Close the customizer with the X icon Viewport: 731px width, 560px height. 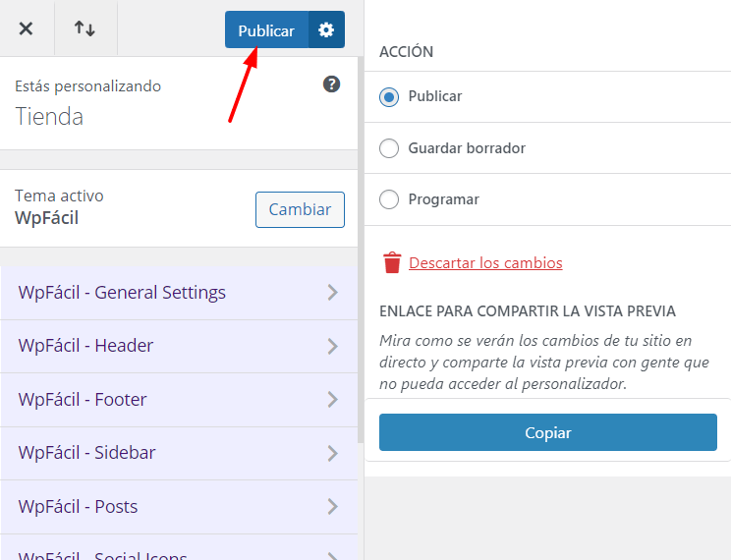click(27, 28)
